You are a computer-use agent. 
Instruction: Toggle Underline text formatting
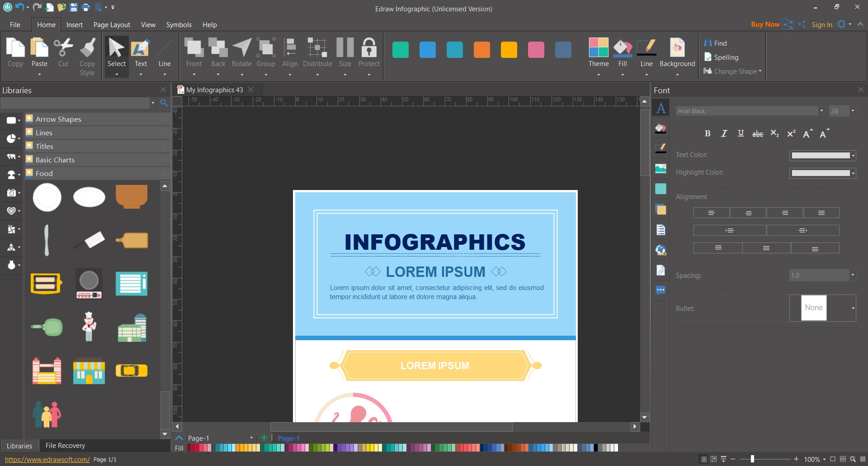click(x=741, y=133)
